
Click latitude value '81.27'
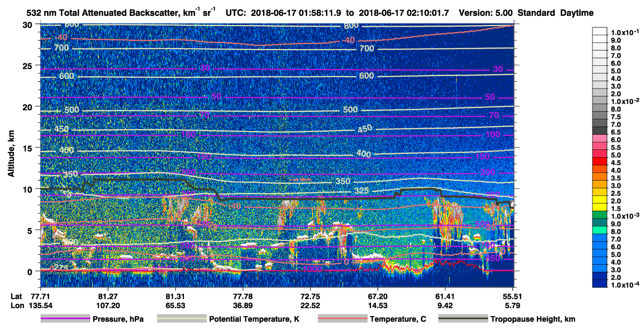click(107, 296)
